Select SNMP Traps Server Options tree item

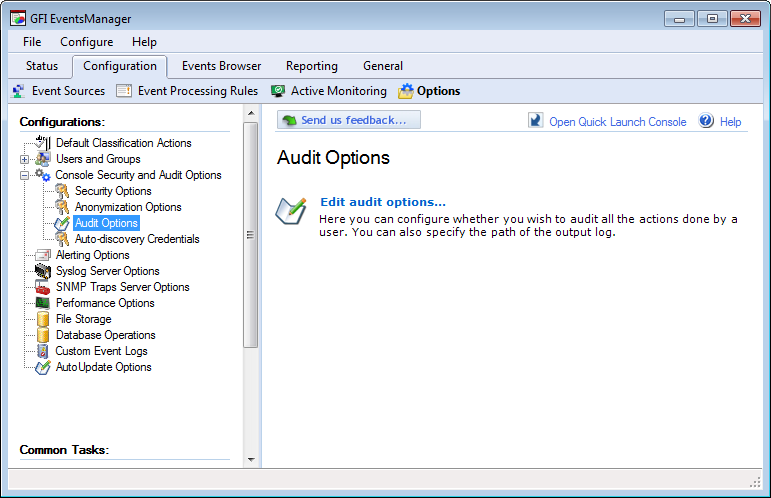(122, 287)
